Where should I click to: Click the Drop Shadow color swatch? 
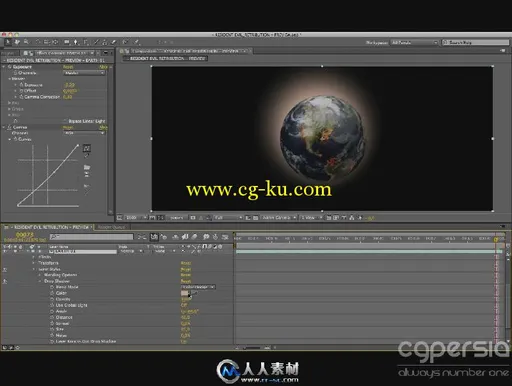click(184, 293)
